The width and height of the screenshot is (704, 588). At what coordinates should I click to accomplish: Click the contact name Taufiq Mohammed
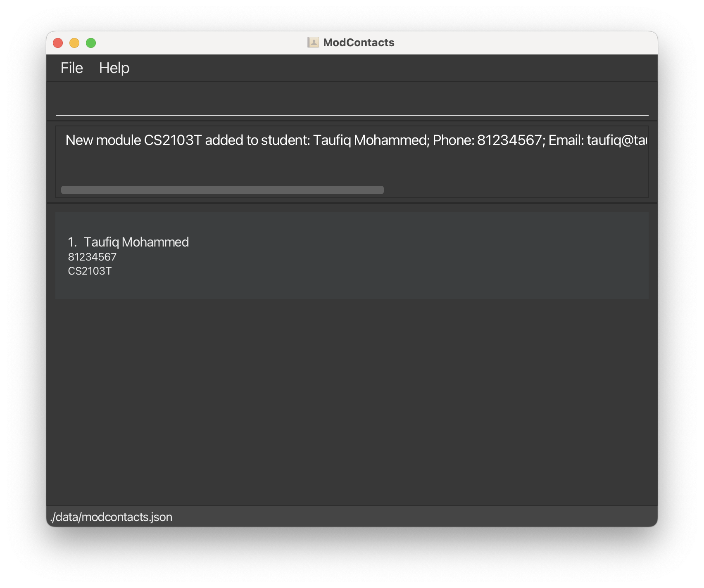(x=137, y=242)
